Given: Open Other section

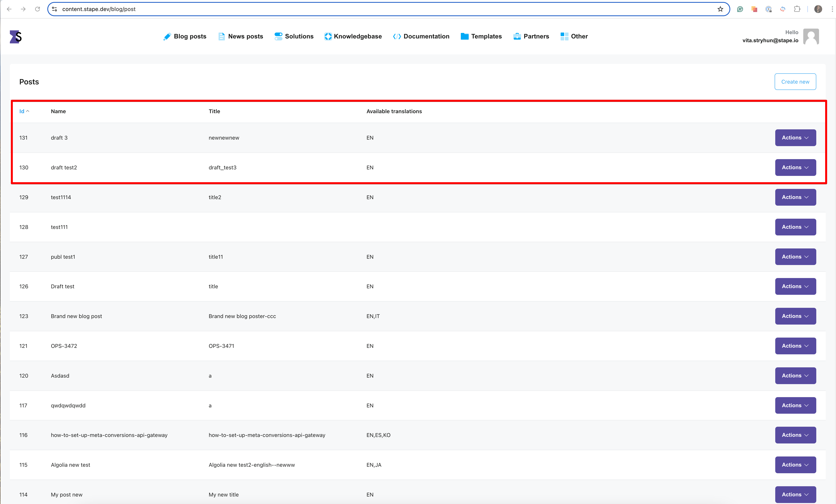Looking at the screenshot, I should click(574, 37).
